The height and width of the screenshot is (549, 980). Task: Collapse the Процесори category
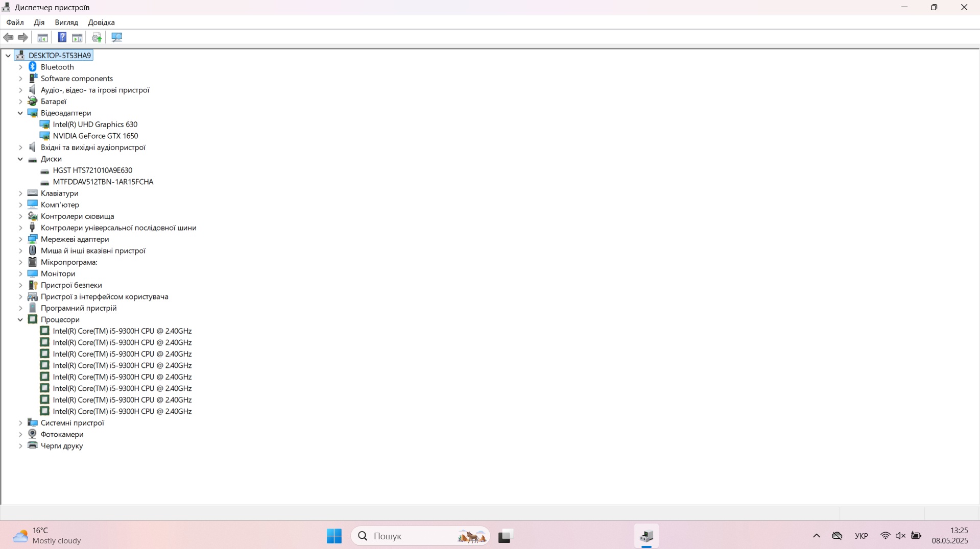point(20,320)
